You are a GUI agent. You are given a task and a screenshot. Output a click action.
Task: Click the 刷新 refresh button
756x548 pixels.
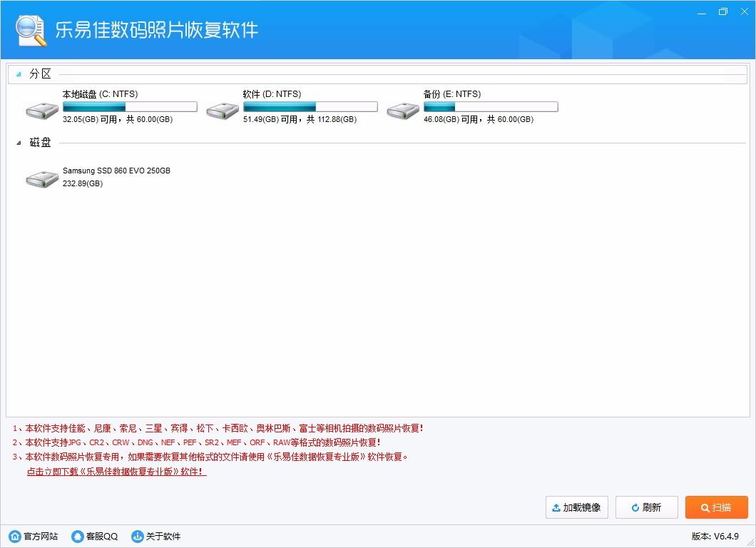click(x=647, y=507)
